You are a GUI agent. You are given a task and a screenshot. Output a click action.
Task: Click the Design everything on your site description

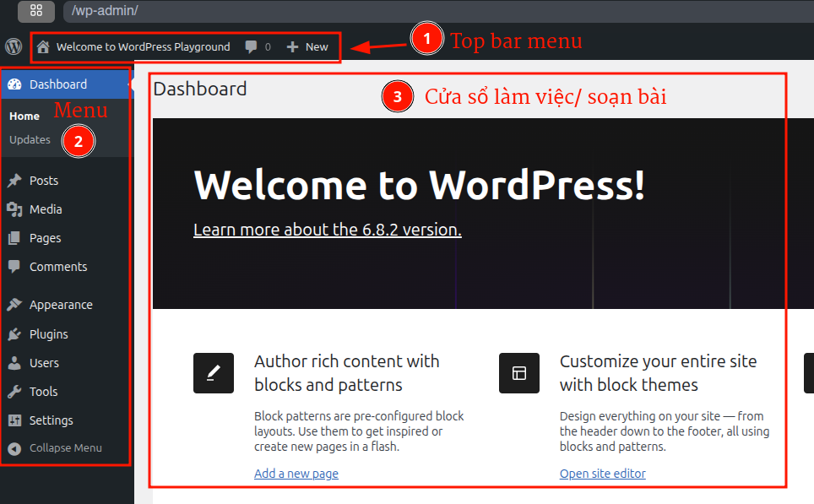click(x=665, y=431)
